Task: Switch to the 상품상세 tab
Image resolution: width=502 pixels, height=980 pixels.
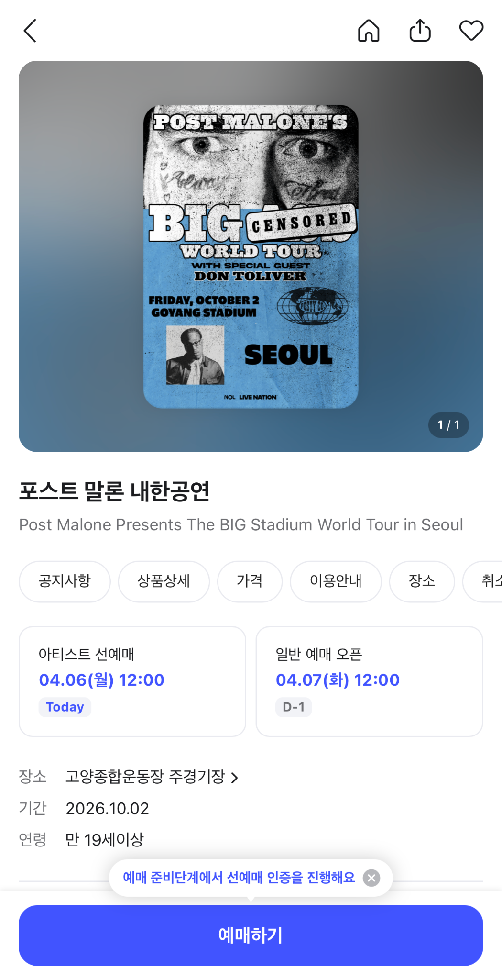Action: 164,581
